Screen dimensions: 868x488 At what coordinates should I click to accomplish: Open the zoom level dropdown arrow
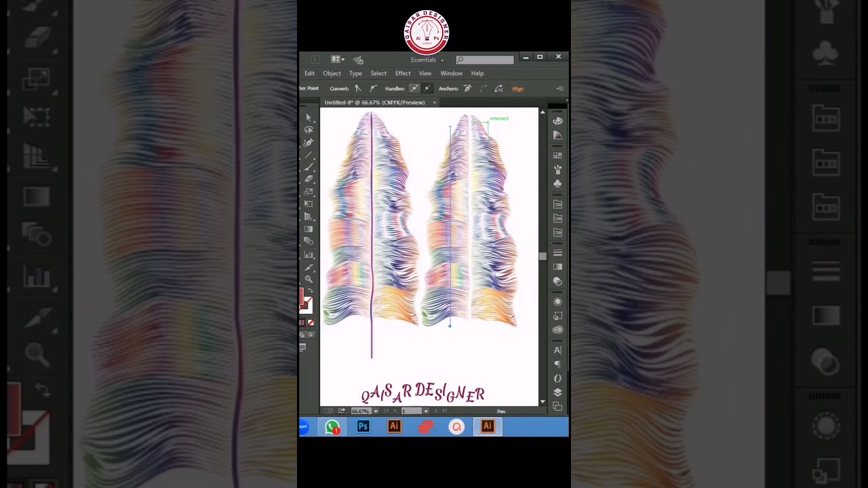coord(376,411)
